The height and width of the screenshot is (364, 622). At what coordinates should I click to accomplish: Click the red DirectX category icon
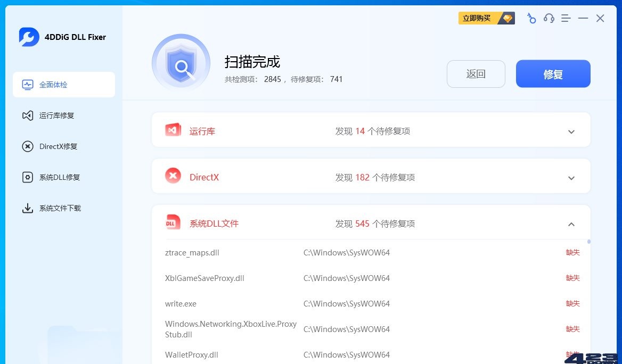(x=173, y=176)
